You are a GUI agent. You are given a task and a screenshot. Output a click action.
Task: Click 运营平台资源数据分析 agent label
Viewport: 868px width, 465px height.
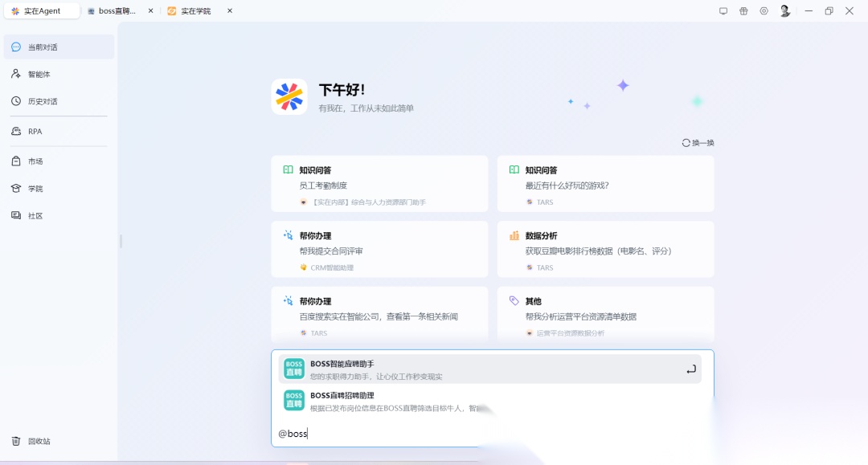pyautogui.click(x=570, y=333)
